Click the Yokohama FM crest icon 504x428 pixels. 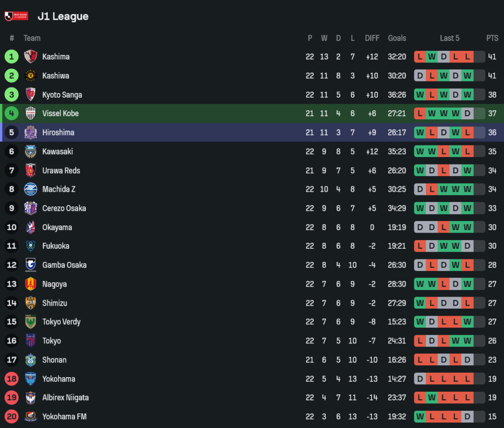[31, 416]
